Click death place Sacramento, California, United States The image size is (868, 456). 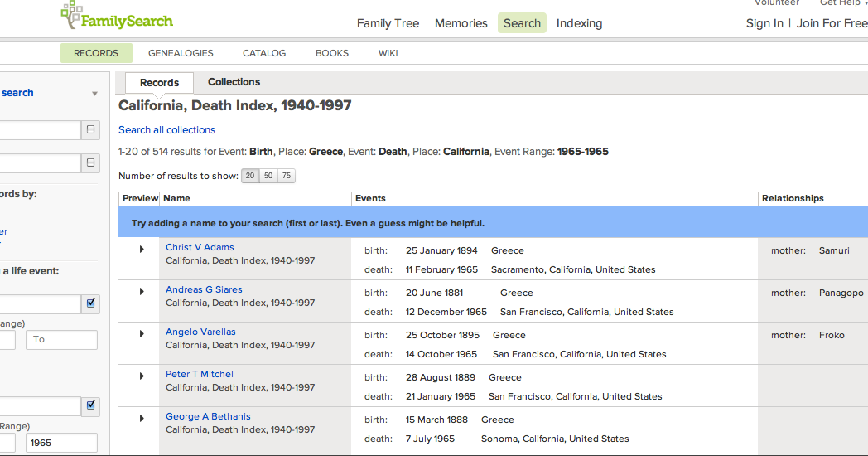[x=573, y=269]
